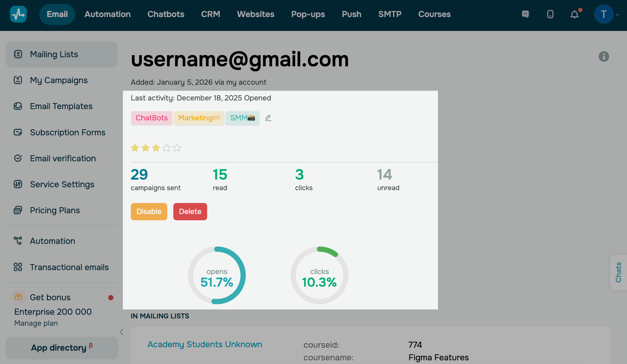Expand the Chats side panel

tap(619, 272)
